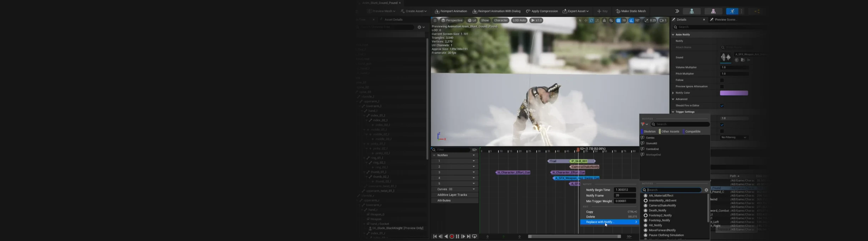868x241 pixels.
Task: Browse to Sound asset folder icon
Action: pyautogui.click(x=743, y=60)
